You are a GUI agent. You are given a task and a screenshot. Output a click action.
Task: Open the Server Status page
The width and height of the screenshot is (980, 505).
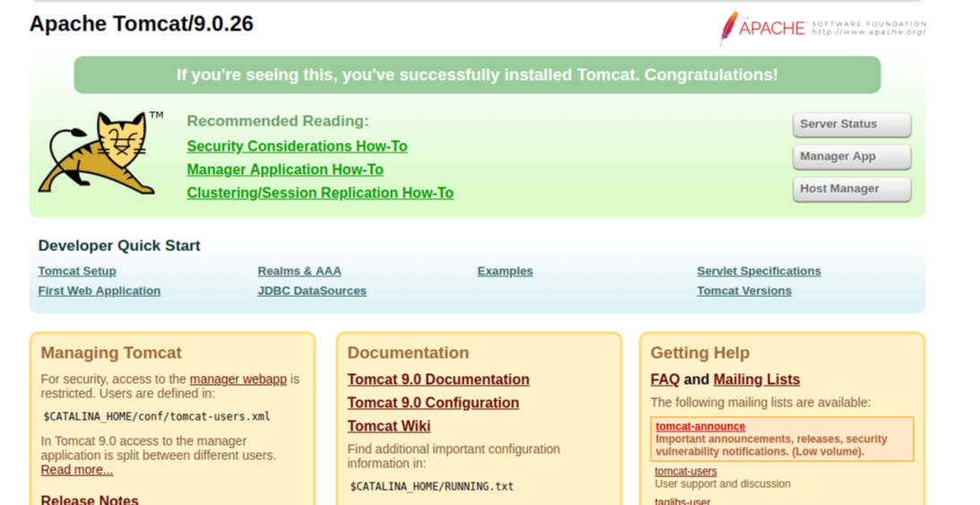852,125
